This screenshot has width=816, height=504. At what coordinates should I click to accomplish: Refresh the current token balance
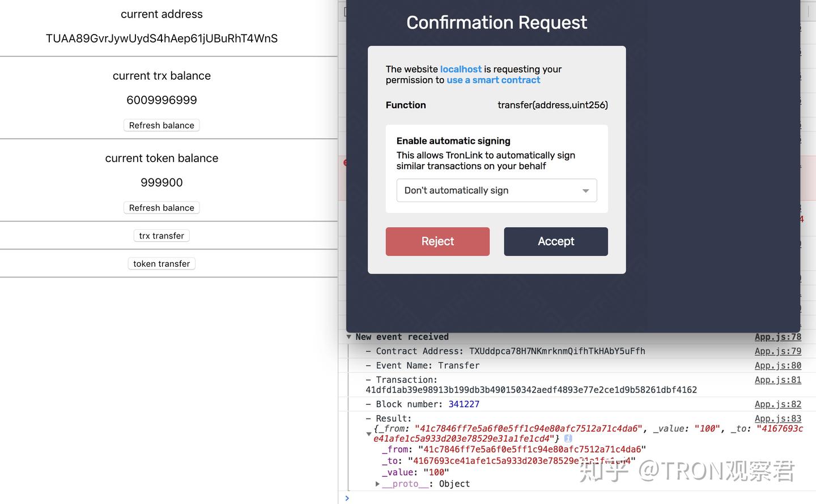pyautogui.click(x=161, y=208)
